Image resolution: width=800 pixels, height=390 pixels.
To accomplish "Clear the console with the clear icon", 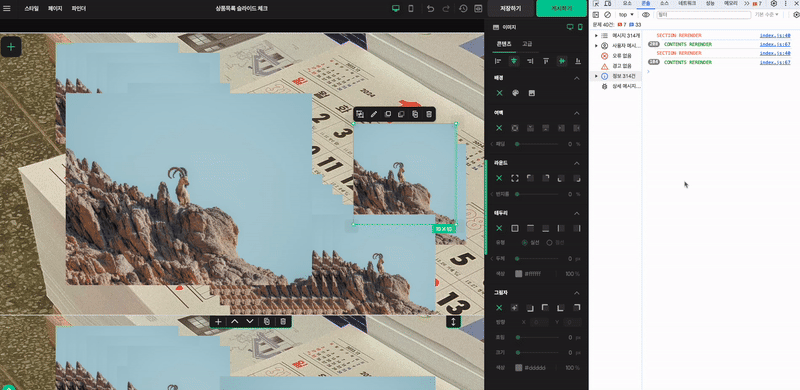I will (607, 15).
